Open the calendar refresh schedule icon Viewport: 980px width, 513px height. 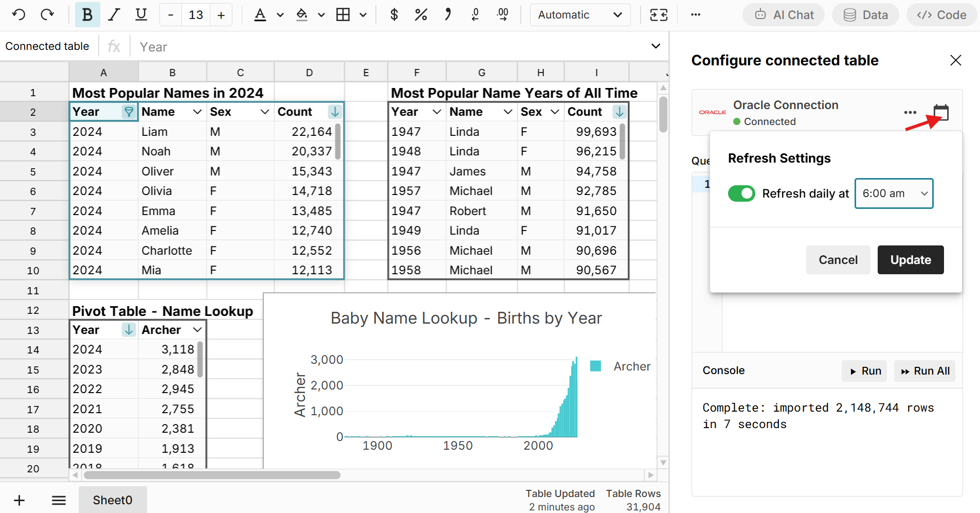click(x=940, y=113)
